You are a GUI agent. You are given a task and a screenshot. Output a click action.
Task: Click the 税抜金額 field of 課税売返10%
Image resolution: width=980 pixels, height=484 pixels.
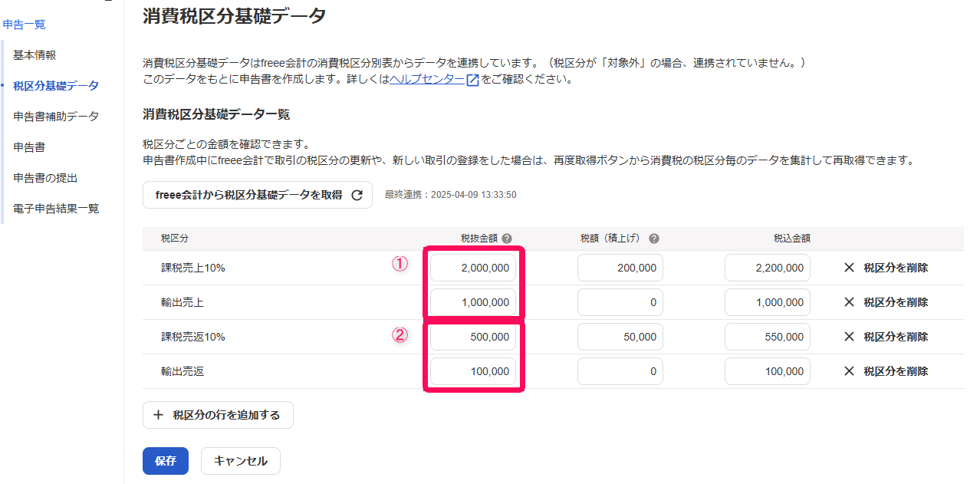pyautogui.click(x=473, y=337)
